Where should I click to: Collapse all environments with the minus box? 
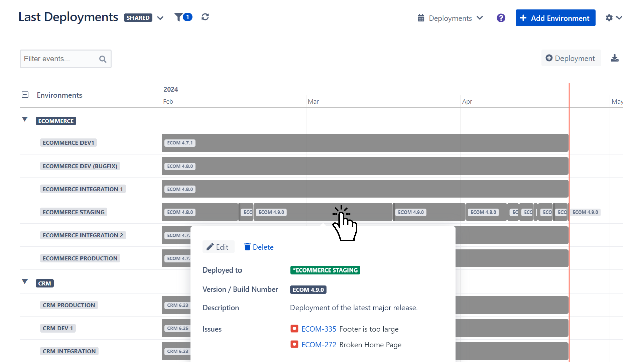click(x=25, y=95)
